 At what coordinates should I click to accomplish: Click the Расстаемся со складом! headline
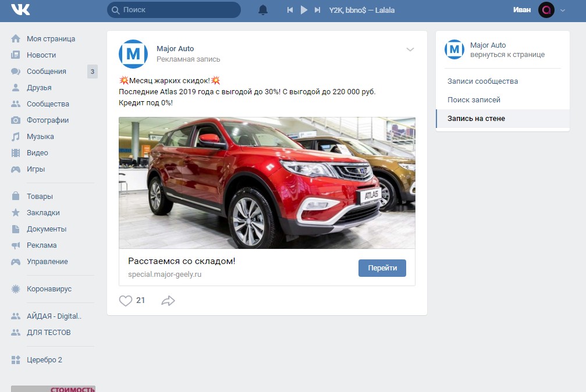click(x=182, y=261)
